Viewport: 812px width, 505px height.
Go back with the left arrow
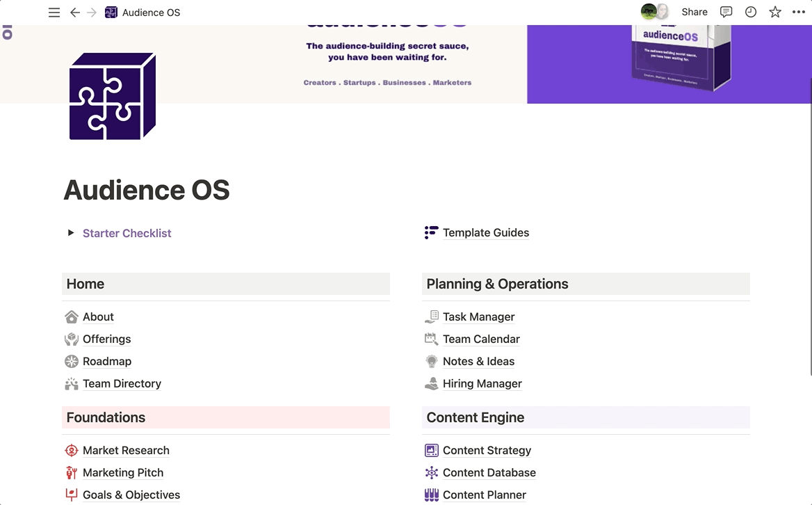(x=74, y=13)
